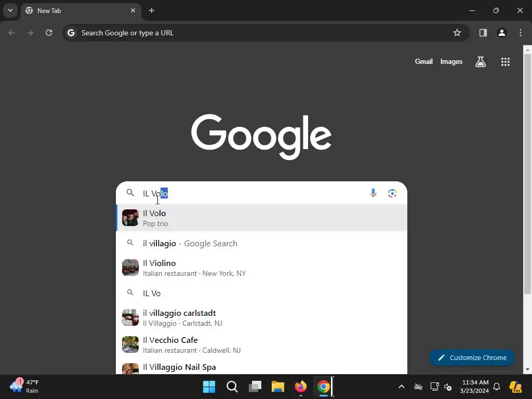Open the Copilot preview icon

pyautogui.click(x=516, y=387)
